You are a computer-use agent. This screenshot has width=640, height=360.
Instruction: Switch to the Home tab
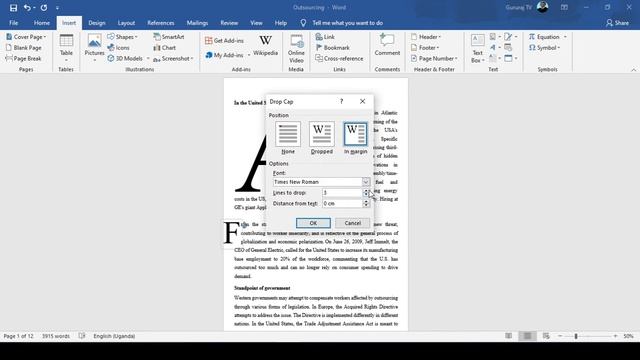(42, 23)
